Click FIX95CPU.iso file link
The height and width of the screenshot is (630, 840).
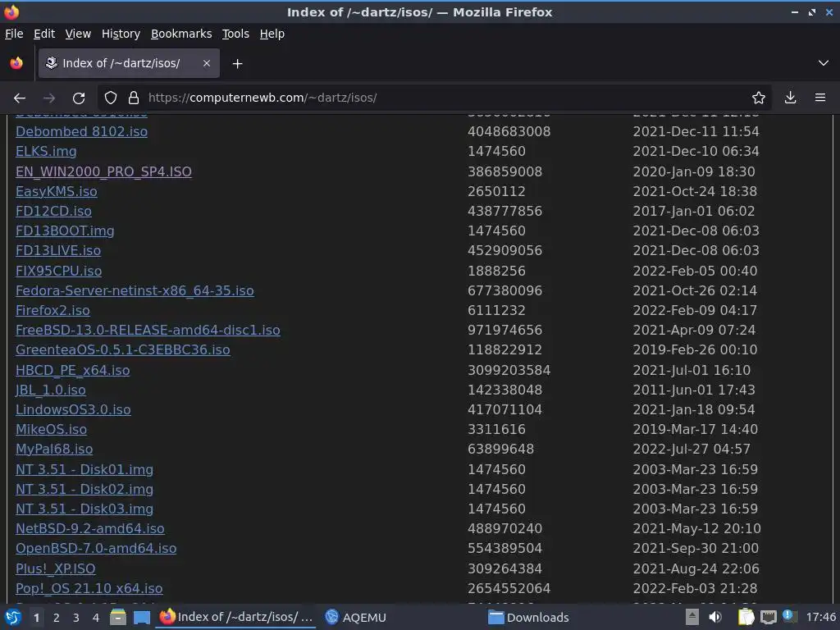coord(58,272)
